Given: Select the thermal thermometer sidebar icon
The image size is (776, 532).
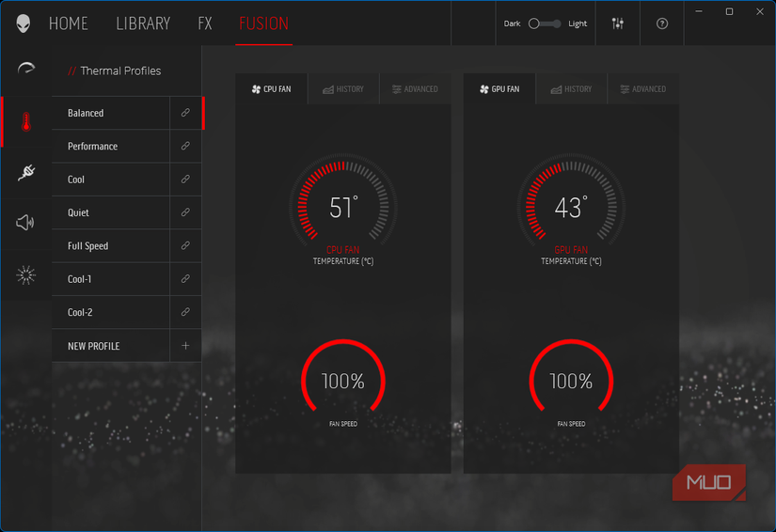Looking at the screenshot, I should [26, 121].
